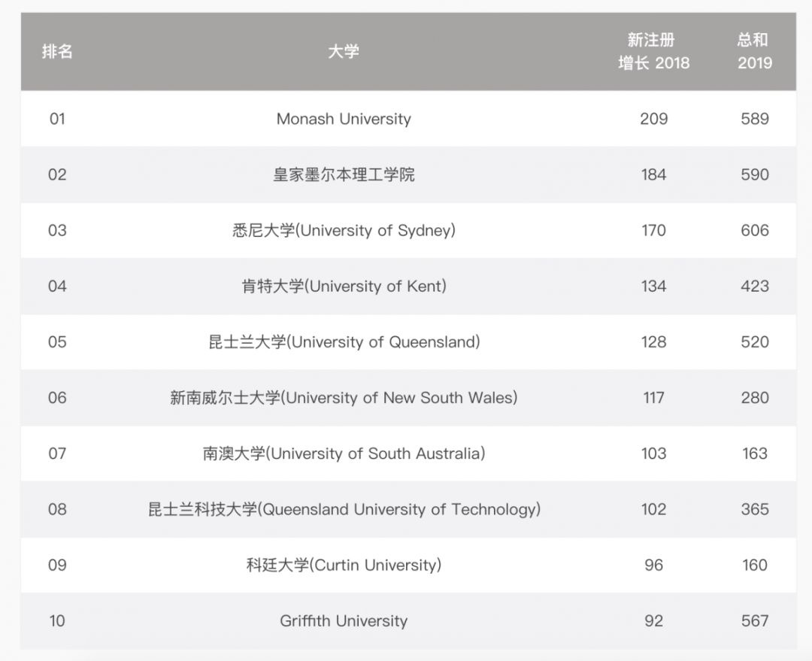Select rank cell 02
This screenshot has height=661, width=812.
57,174
